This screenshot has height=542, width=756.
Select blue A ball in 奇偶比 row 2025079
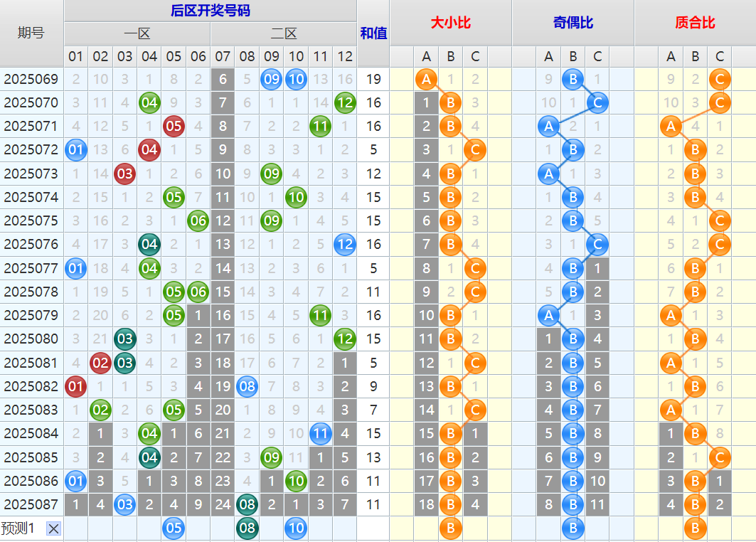pyautogui.click(x=548, y=315)
